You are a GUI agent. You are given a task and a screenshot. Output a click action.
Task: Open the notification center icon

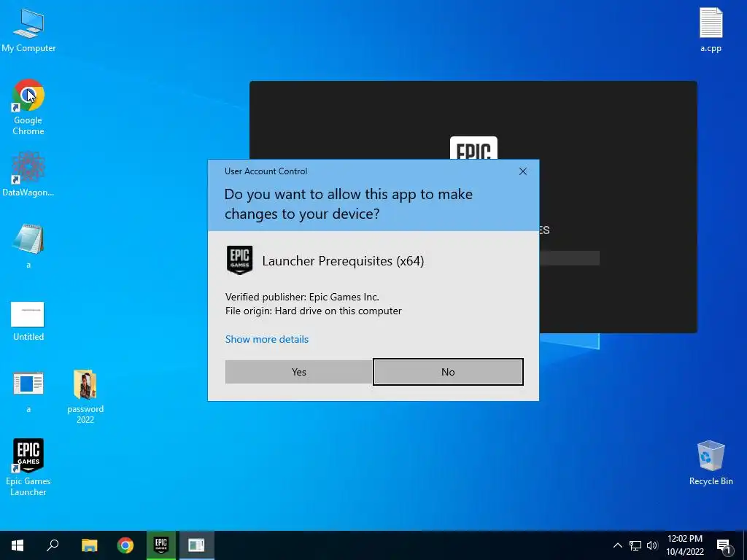[x=724, y=545]
